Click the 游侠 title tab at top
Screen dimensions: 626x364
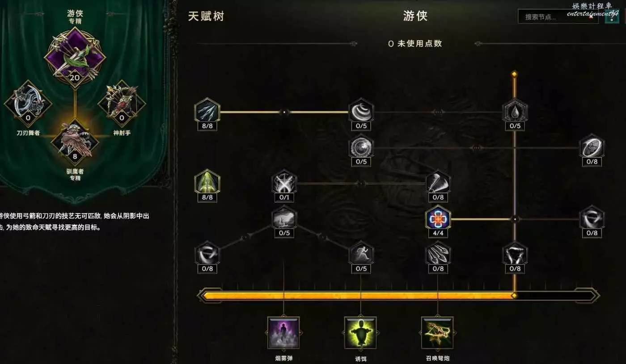415,17
